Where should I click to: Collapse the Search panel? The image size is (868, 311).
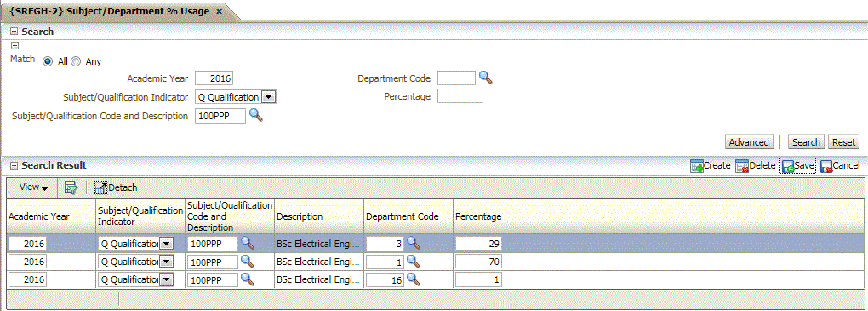14,32
